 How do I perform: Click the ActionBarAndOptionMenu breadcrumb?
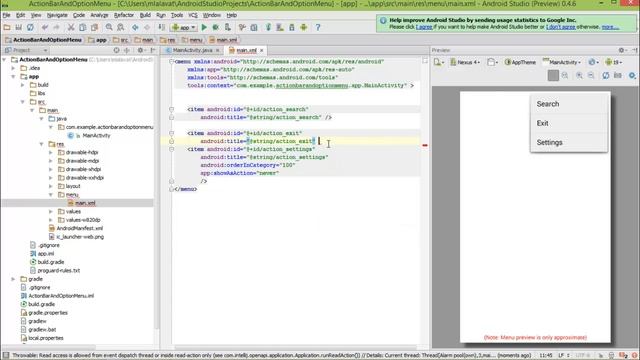(43, 40)
